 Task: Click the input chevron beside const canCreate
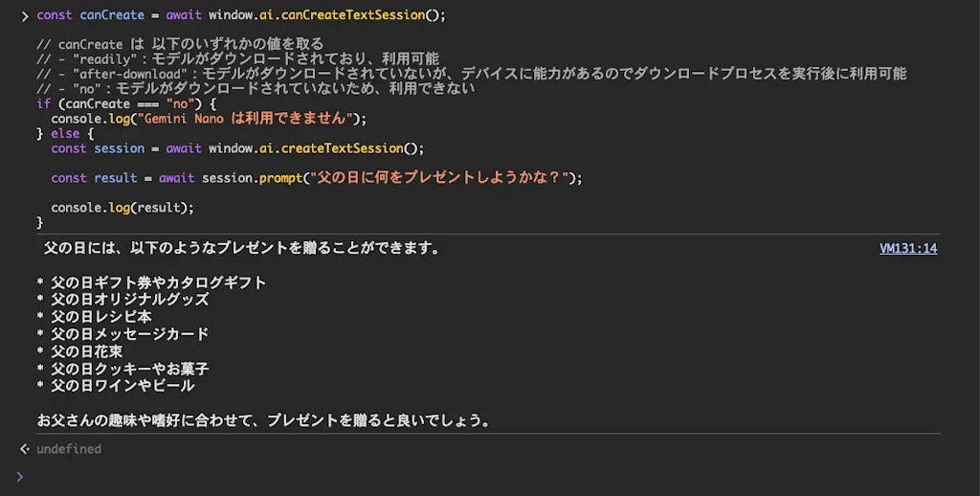coord(24,15)
